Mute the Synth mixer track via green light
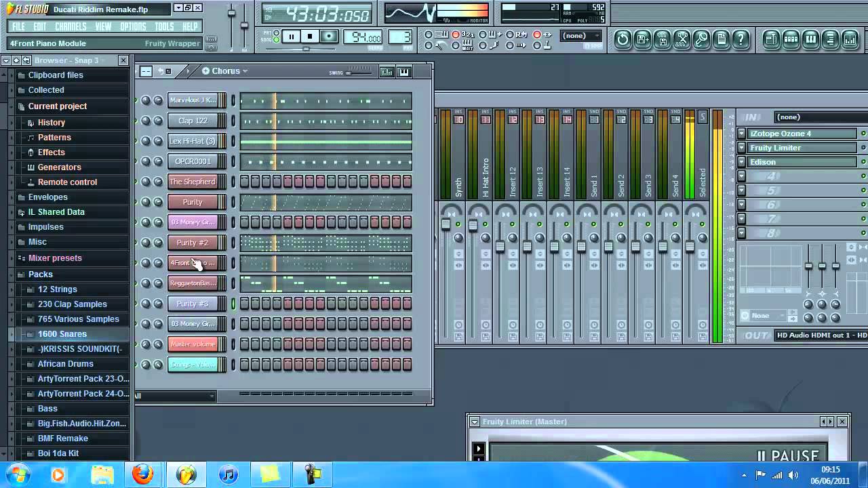 (458, 224)
